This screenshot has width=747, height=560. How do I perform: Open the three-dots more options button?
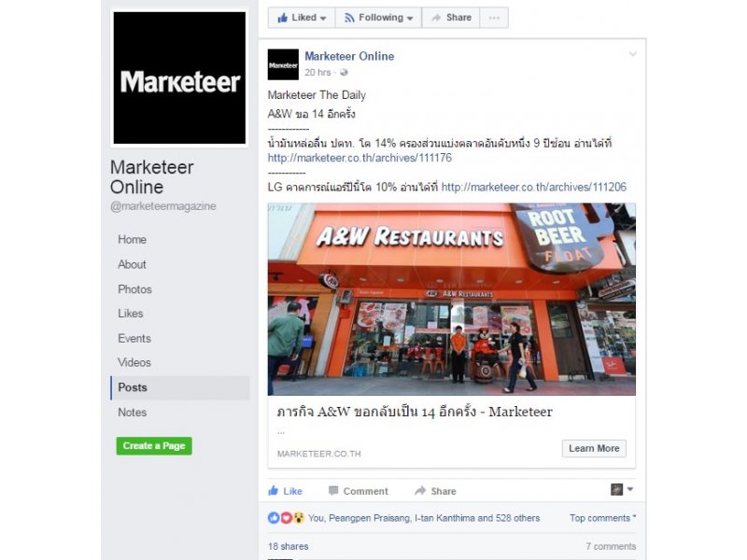494,18
